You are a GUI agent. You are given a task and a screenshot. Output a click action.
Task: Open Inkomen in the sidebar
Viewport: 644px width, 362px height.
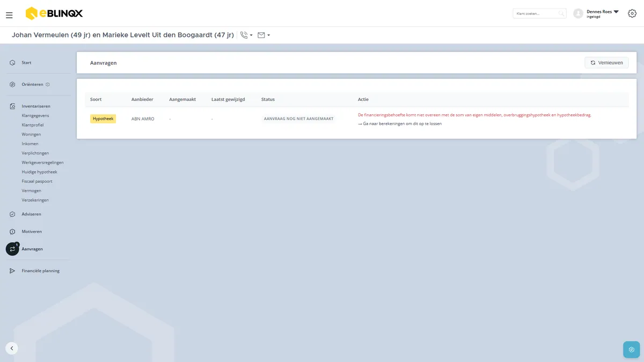click(x=30, y=144)
